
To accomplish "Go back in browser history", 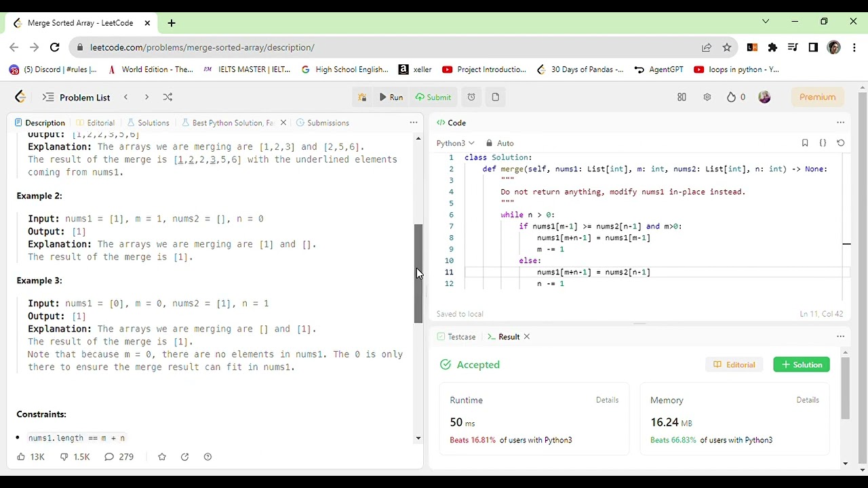I will pos(14,47).
